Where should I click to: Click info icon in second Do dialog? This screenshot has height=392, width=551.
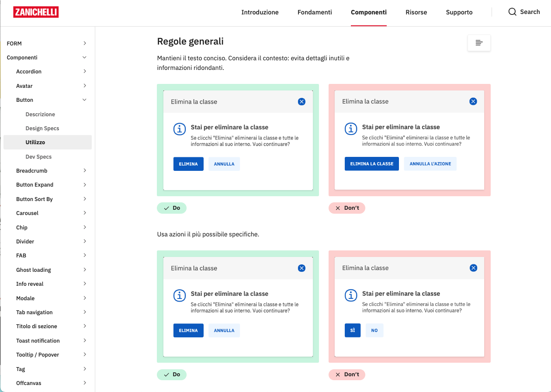tap(180, 295)
